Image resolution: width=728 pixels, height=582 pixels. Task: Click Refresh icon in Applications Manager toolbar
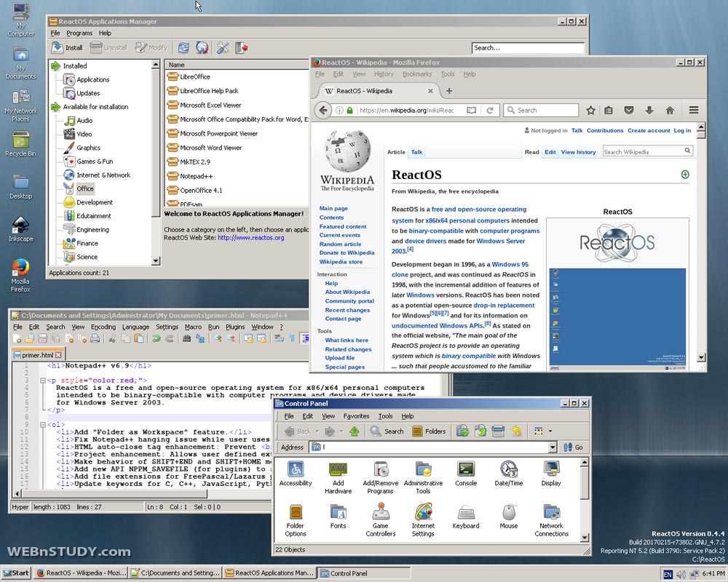point(184,47)
